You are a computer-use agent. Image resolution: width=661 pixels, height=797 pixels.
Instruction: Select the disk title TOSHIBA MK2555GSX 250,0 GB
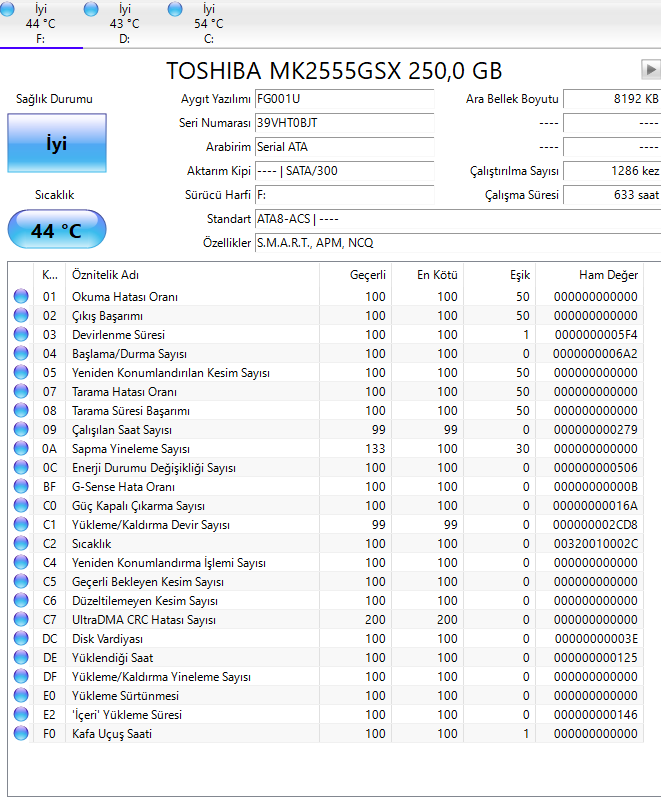334,71
